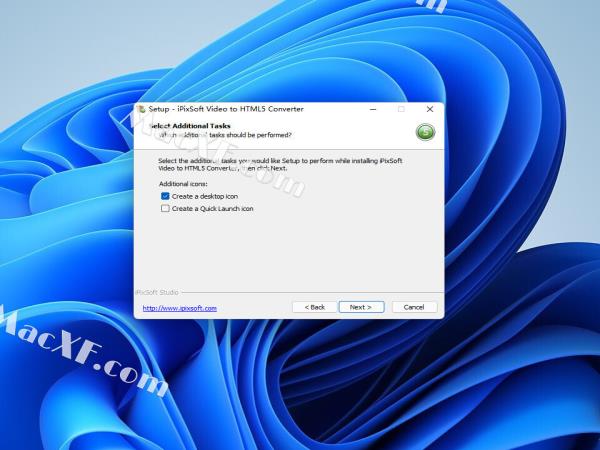Click the setup installer title icon
This screenshot has width=600, height=450.
pyautogui.click(x=141, y=109)
